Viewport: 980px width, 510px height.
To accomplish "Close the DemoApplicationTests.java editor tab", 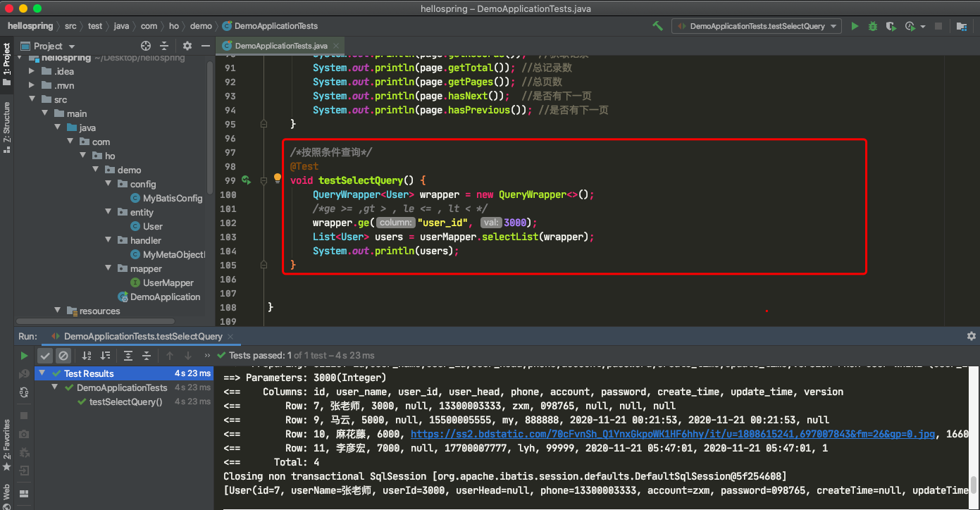I will 336,46.
